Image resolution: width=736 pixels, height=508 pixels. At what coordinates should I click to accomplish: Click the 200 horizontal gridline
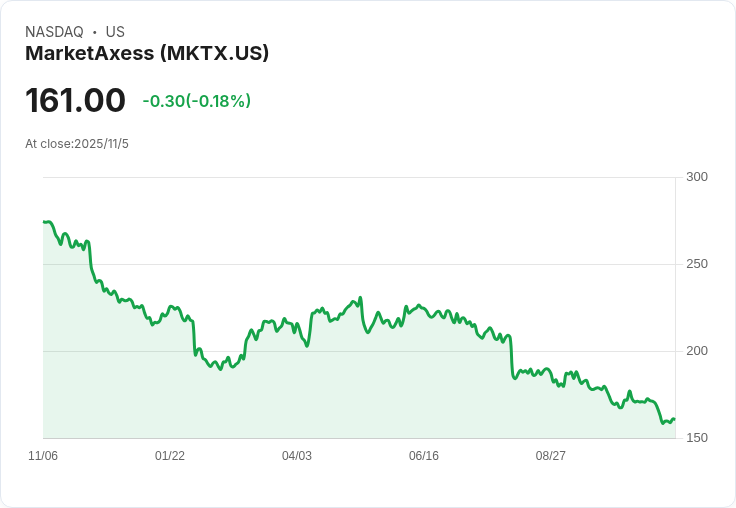[359, 351]
